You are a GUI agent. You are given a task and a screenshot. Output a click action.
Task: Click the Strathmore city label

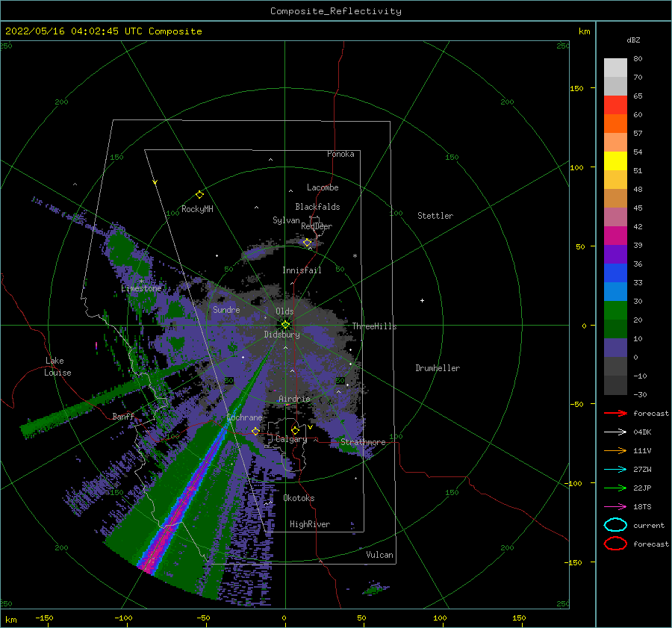point(363,442)
